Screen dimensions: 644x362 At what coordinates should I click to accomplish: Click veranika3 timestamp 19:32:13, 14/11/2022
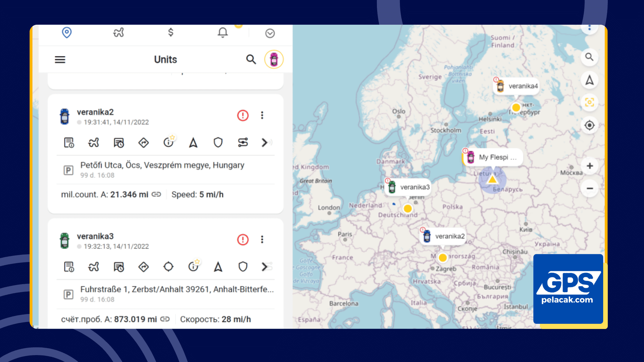coord(116,246)
